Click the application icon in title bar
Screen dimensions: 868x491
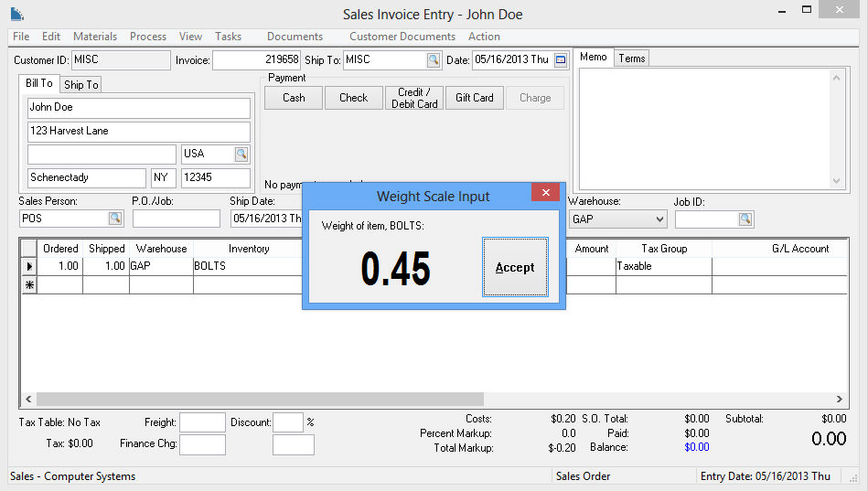[x=17, y=14]
